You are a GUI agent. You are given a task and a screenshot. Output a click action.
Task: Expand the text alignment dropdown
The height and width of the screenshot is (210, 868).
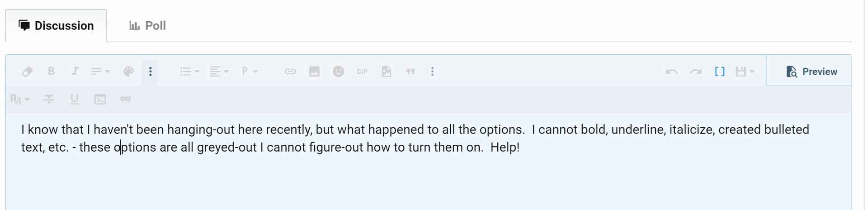219,72
